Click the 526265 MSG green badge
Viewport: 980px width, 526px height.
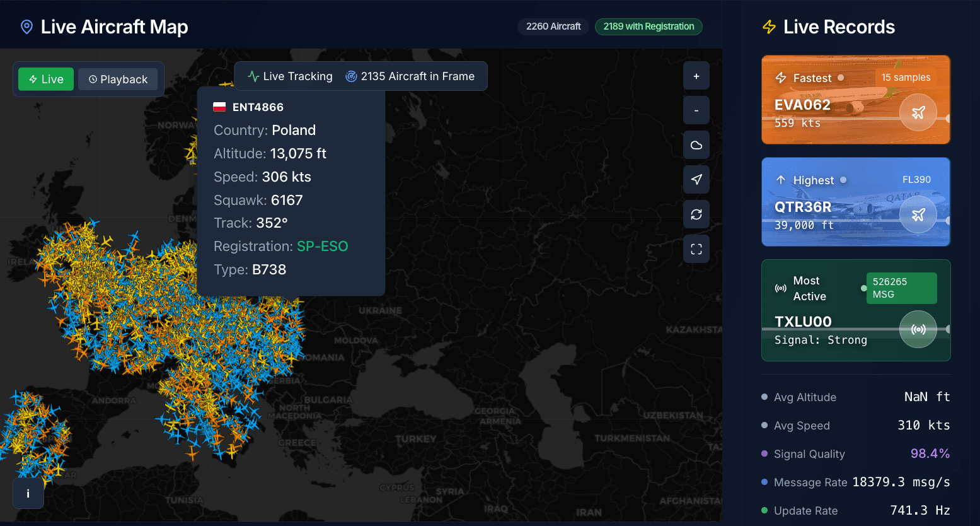[901, 288]
